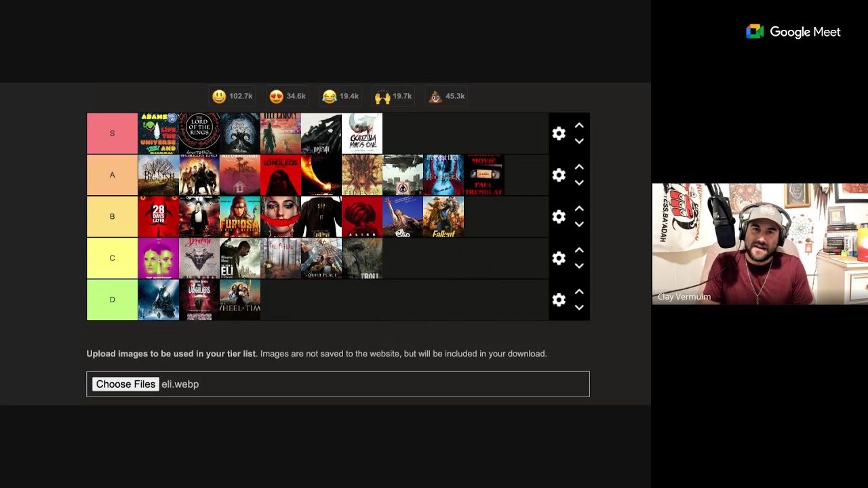The width and height of the screenshot is (868, 488).
Task: Move S tier row down with arrow
Action: coord(579,141)
